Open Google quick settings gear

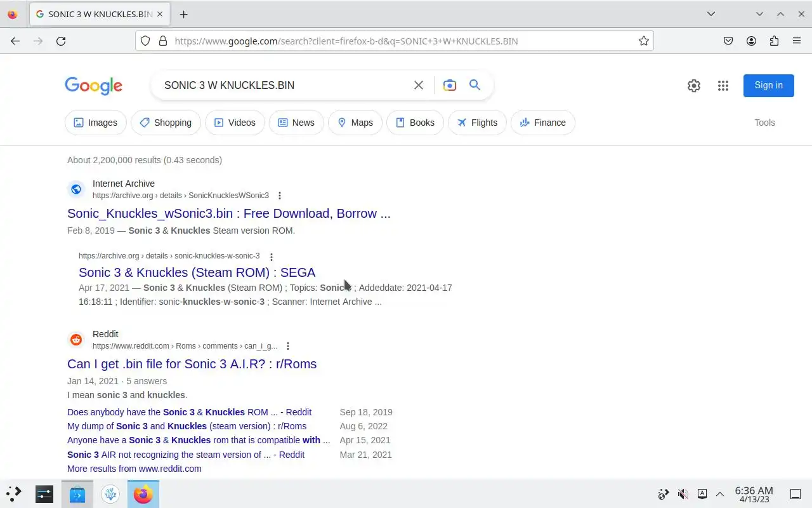(x=694, y=86)
